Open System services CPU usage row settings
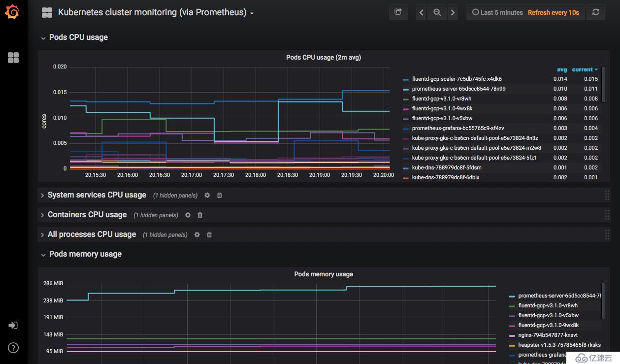The image size is (620, 364). [207, 195]
